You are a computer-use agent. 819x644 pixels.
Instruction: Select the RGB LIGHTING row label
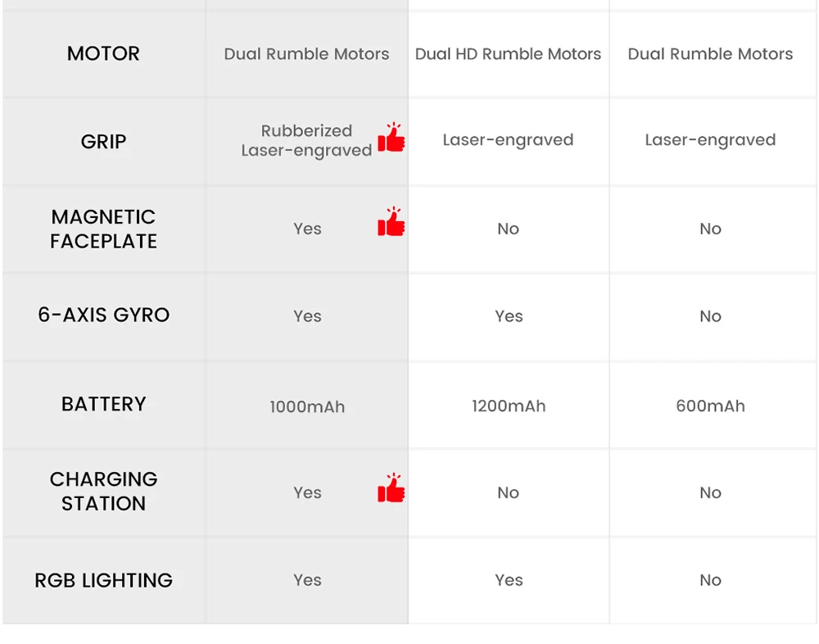pos(103,581)
